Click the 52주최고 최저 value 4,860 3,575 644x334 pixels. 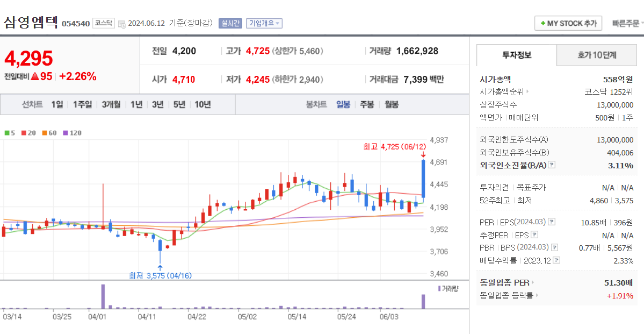[x=611, y=200]
